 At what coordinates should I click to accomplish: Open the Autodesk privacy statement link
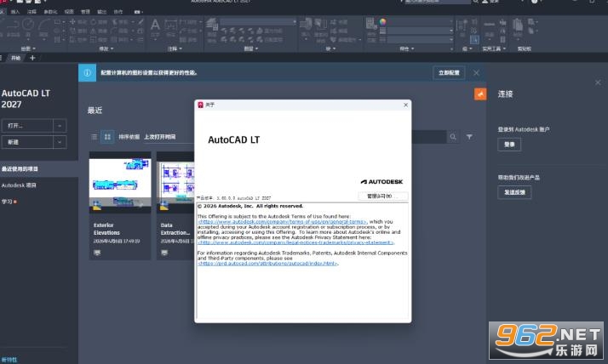click(295, 242)
